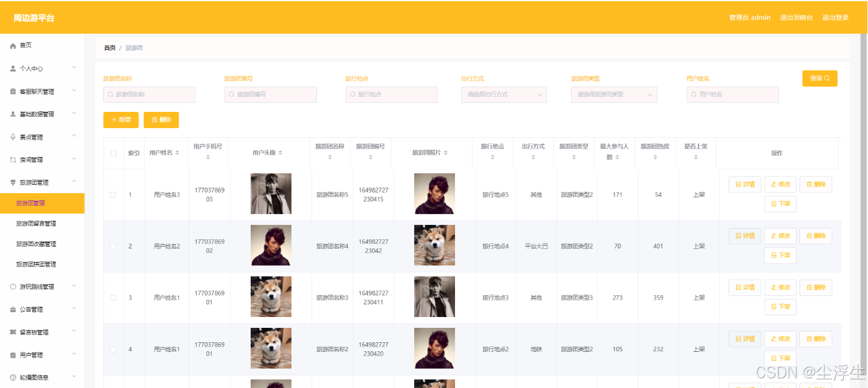This screenshot has height=388, width=868.
Task: Click the 旅行地点 search input
Action: (x=391, y=94)
